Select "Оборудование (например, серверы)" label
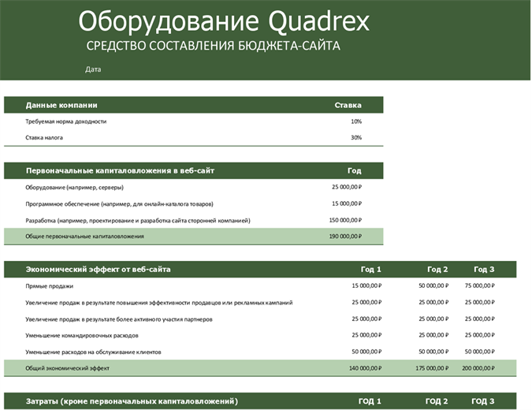 click(x=74, y=188)
